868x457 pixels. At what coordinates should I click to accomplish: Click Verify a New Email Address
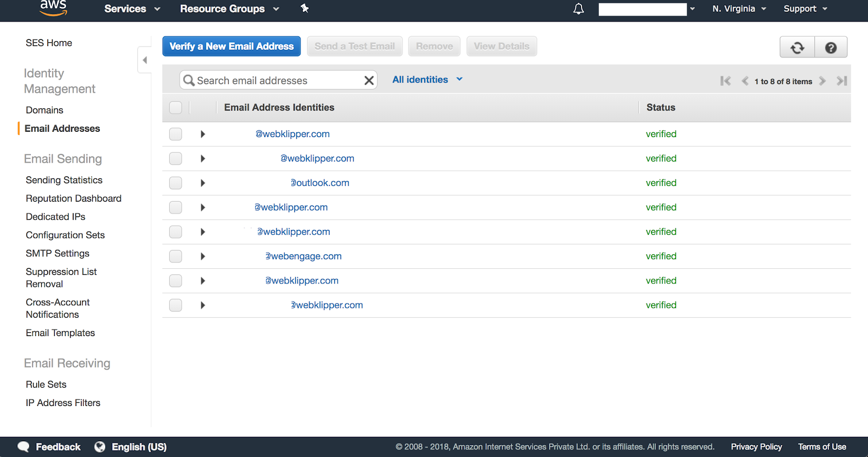pyautogui.click(x=232, y=46)
